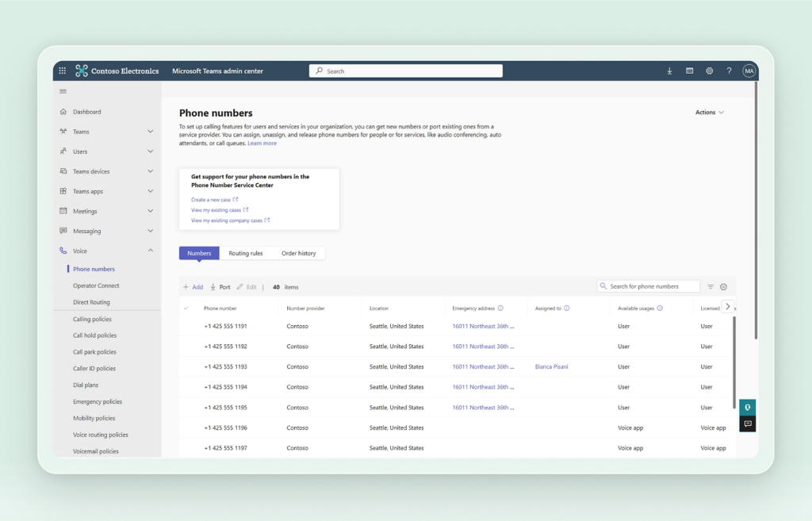Open help with the question mark icon
Screen dimensions: 812x521
729,71
